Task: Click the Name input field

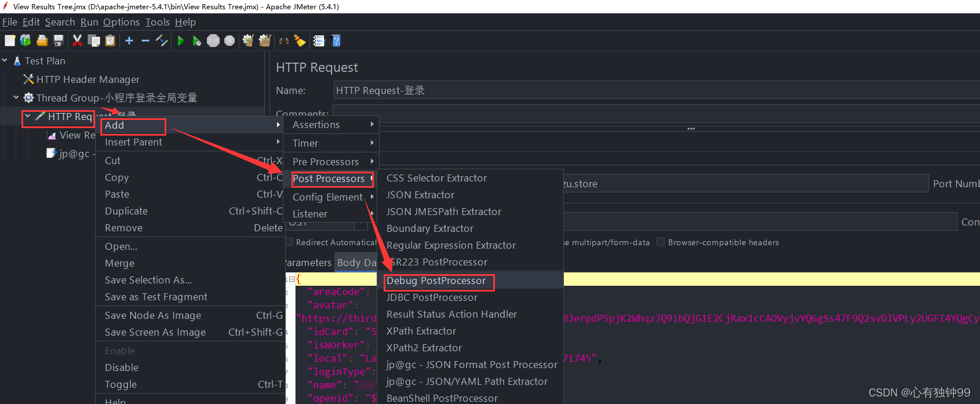Action: tap(657, 90)
